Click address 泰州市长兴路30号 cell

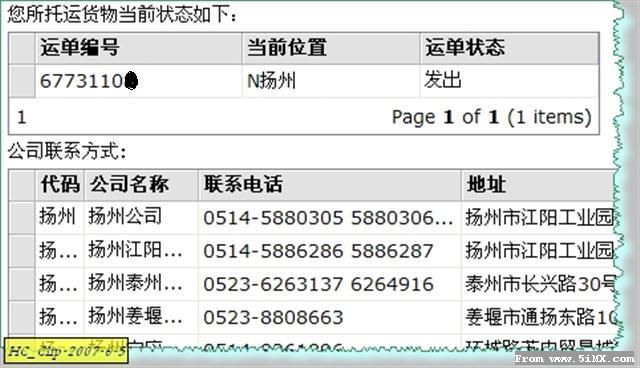click(x=539, y=284)
